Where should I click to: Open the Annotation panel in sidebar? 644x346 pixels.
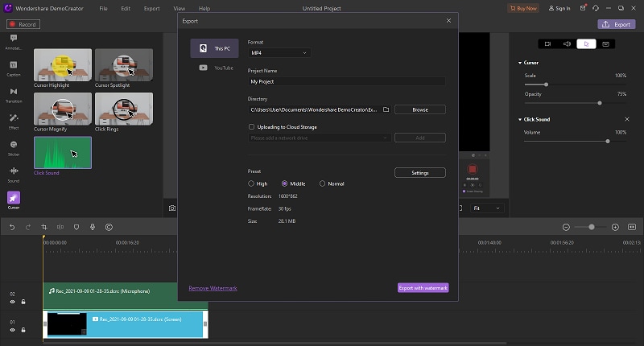[x=14, y=42]
